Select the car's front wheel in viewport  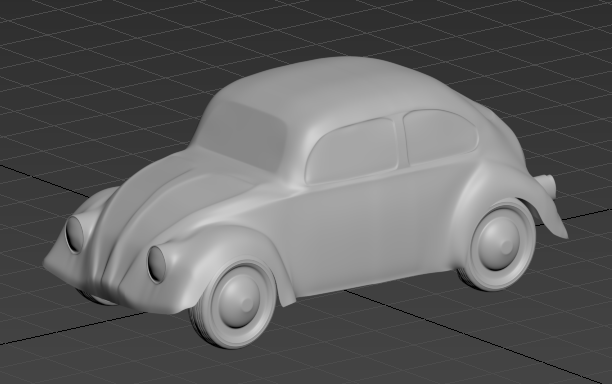pyautogui.click(x=234, y=304)
